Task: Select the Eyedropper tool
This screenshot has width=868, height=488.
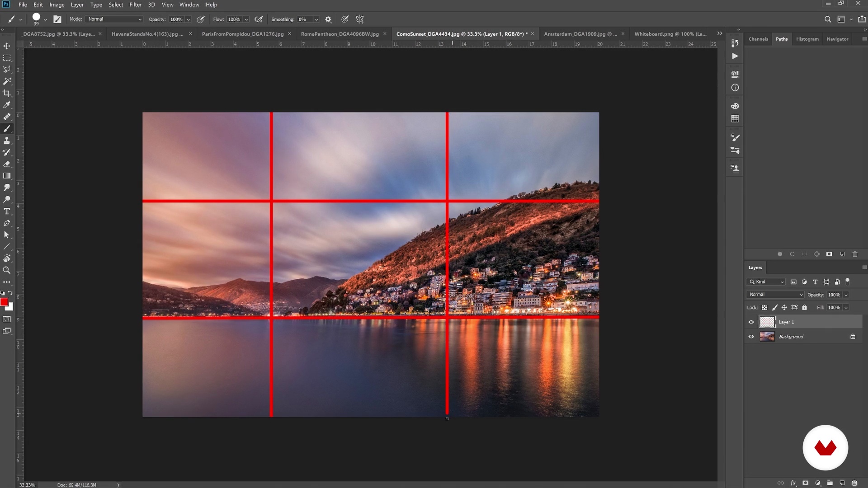Action: tap(7, 105)
